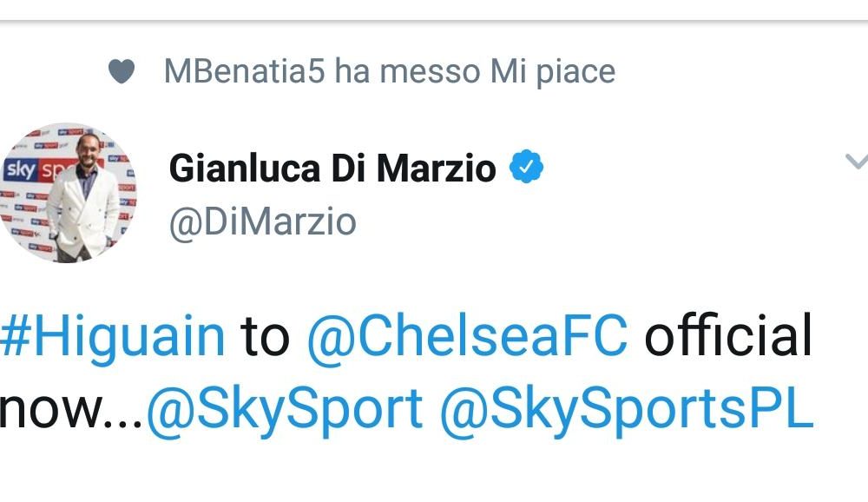Screen dimensions: 868x502
Task: Click the "ha messo" text
Action: point(404,71)
